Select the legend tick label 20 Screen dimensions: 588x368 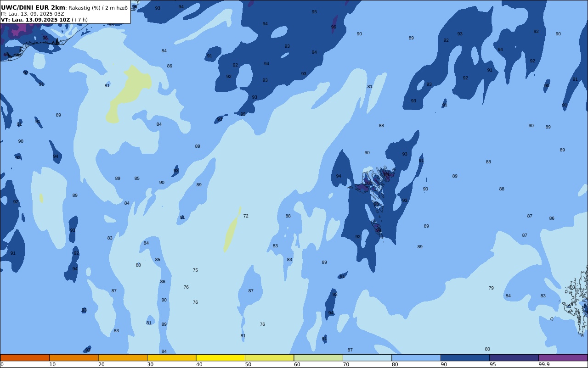point(101,364)
